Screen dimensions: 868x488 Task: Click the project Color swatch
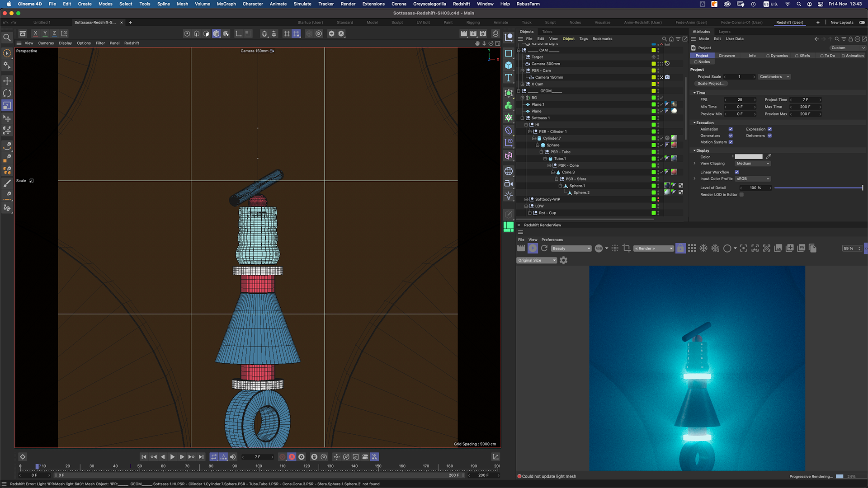748,157
